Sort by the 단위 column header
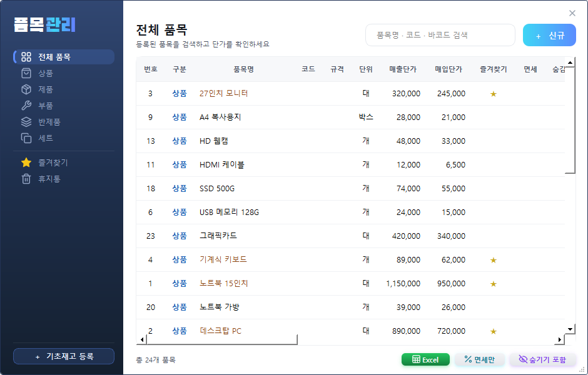The image size is (588, 375). [366, 69]
